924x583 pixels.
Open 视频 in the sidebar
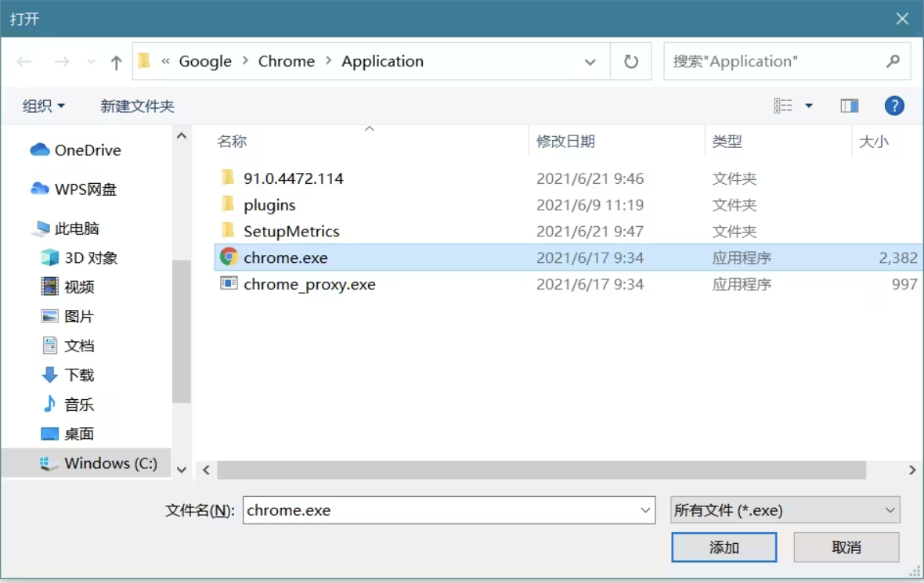pos(68,286)
